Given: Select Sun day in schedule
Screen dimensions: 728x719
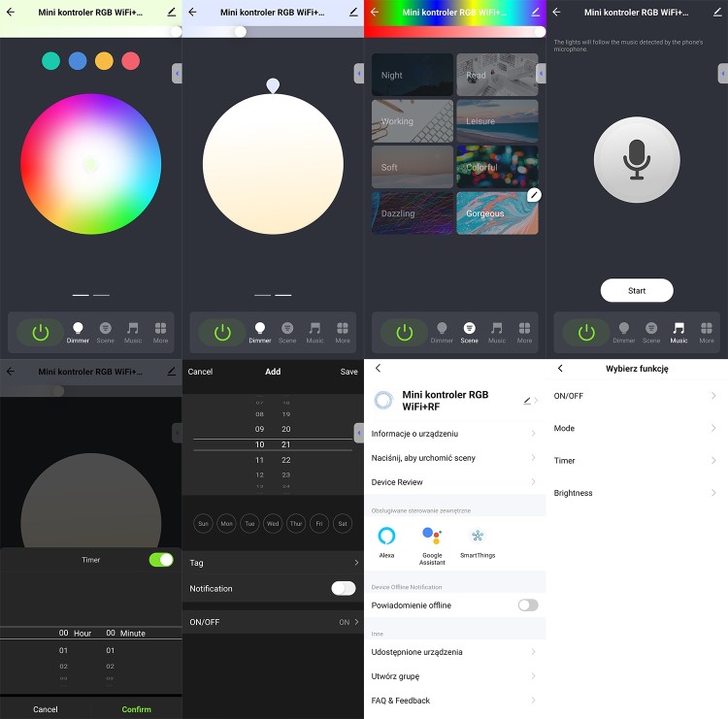Looking at the screenshot, I should [x=203, y=524].
